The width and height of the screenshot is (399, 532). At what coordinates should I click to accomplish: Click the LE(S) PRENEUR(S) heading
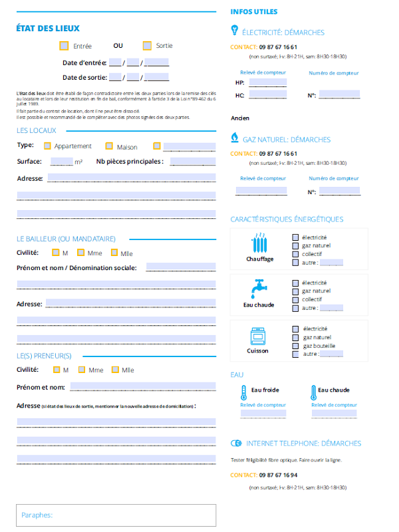[x=44, y=356]
